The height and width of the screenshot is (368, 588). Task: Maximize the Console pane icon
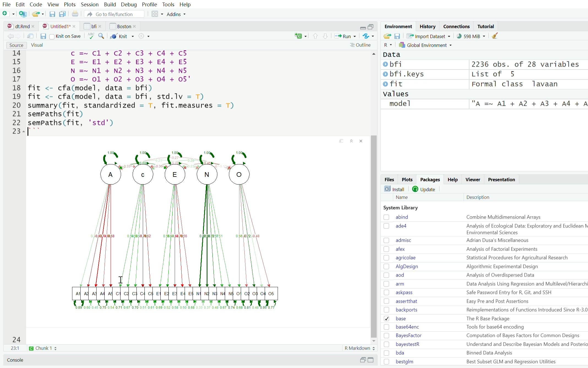click(371, 360)
